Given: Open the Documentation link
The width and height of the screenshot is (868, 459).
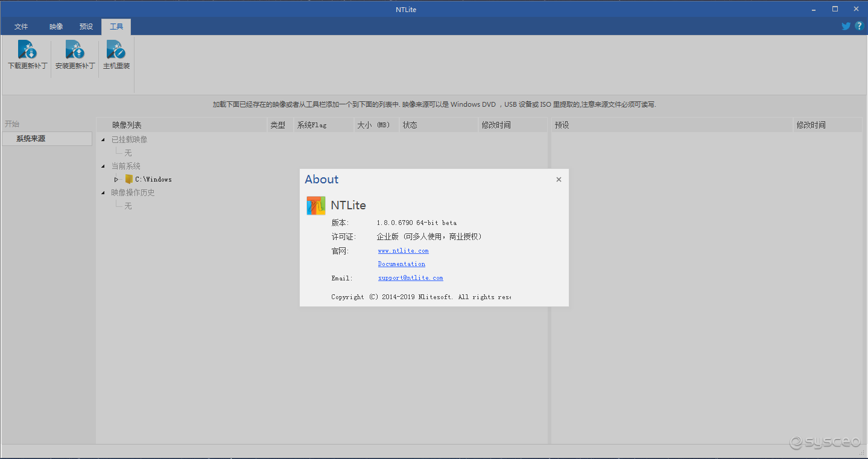Looking at the screenshot, I should point(402,264).
